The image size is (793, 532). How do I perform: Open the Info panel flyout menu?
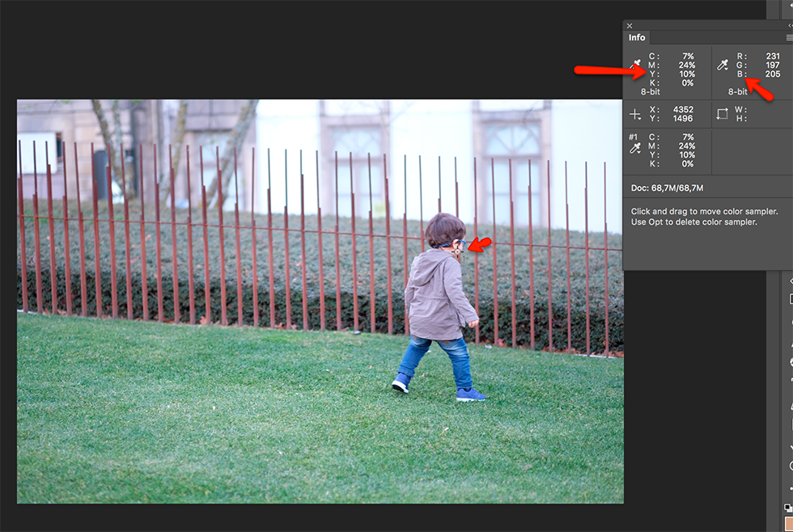(x=789, y=37)
